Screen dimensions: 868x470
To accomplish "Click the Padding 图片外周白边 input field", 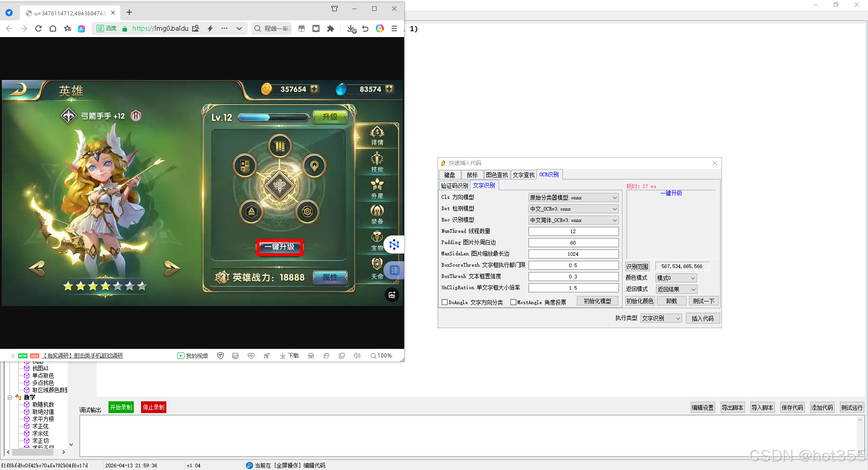I will point(573,243).
